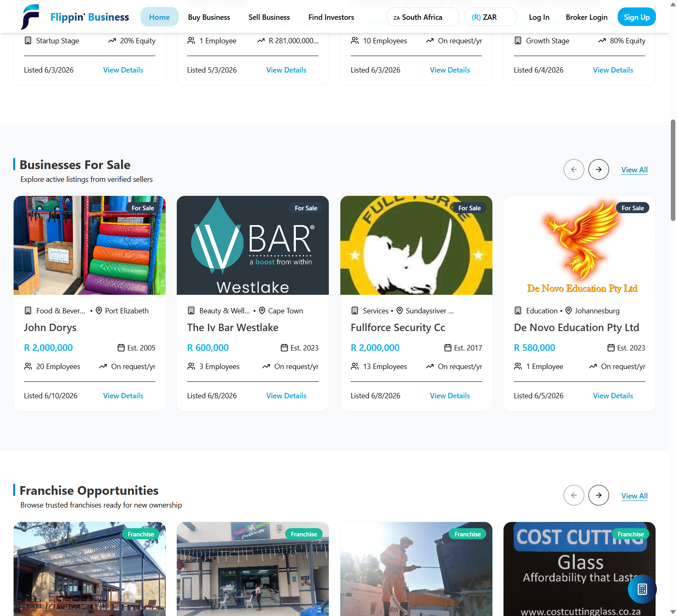677x616 pixels.
Task: Open the De Novo Education phoenix image
Action: (579, 245)
